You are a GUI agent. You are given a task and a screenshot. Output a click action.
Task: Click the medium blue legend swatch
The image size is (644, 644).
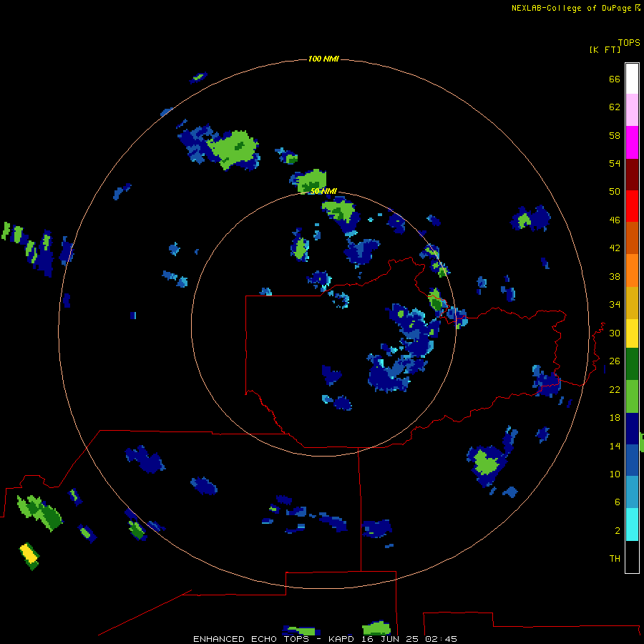[x=632, y=460]
